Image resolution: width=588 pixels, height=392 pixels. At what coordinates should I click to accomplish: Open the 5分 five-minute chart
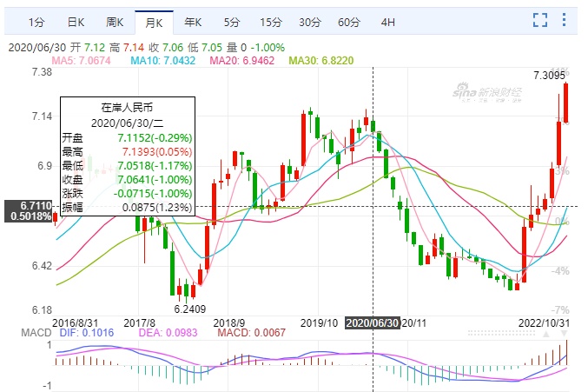pyautogui.click(x=231, y=21)
